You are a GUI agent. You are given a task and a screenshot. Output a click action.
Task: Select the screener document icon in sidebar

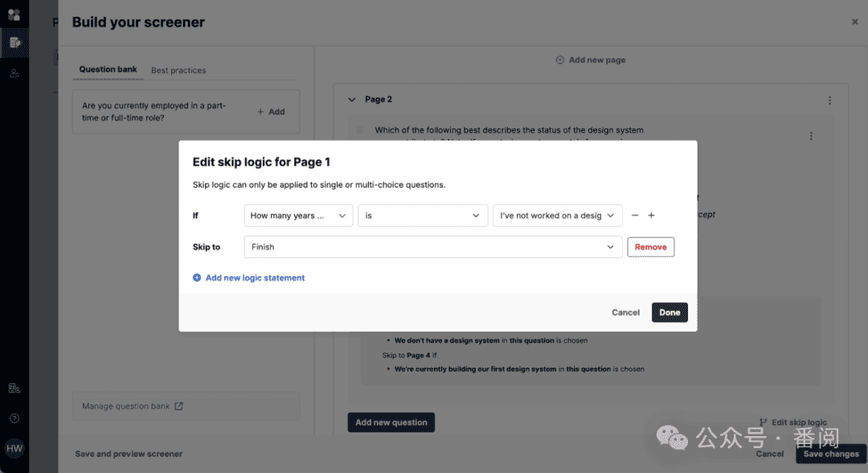tap(15, 43)
